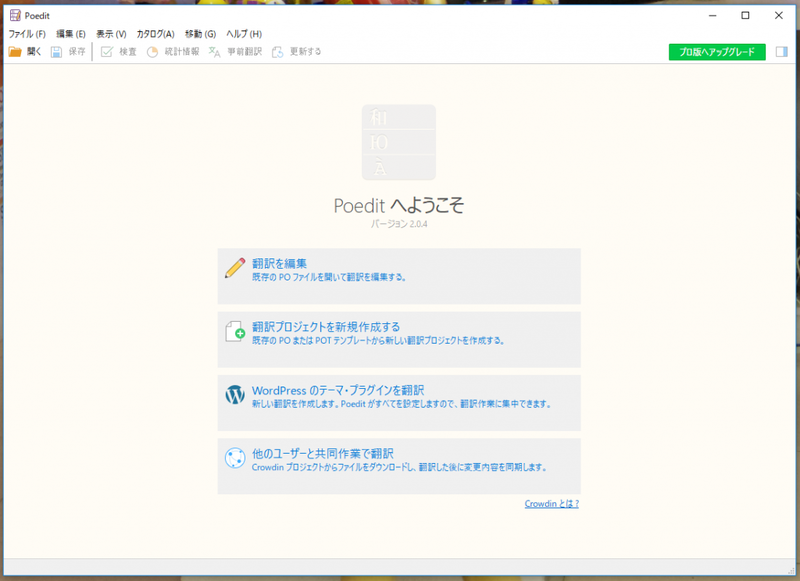This screenshot has height=581, width=800.
Task: Open the Crowdinとは? link
Action: coord(550,504)
